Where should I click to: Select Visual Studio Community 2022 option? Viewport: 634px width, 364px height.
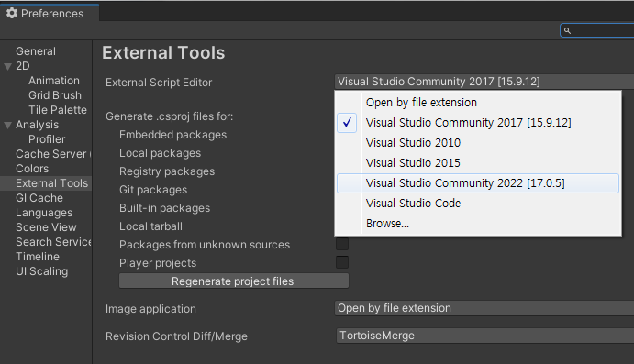478,183
